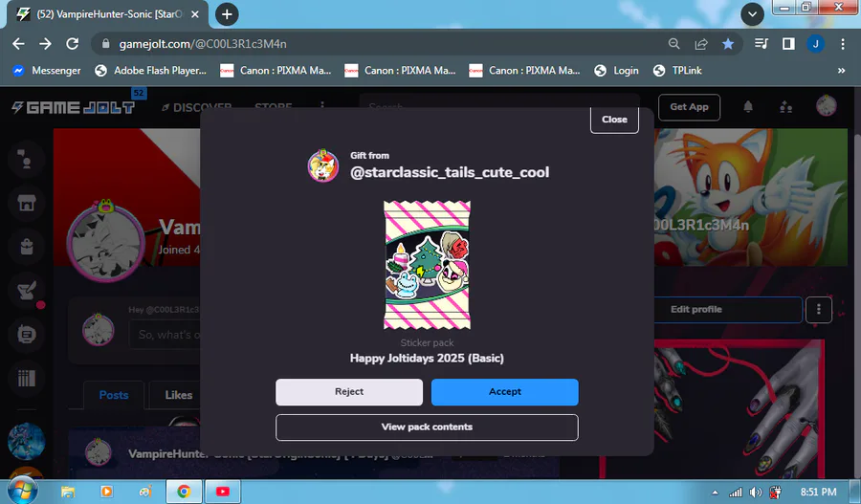Open the media controls icon
861x504 pixels.
pos(762,44)
